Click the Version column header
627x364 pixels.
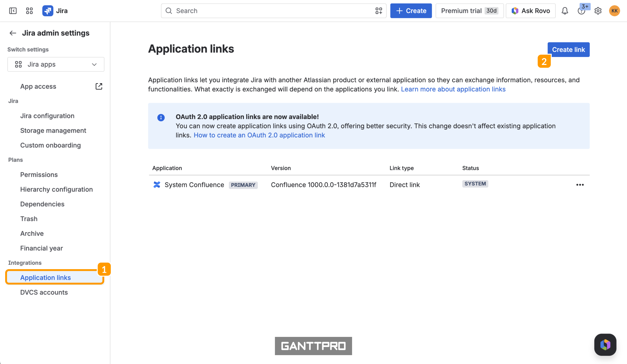click(x=281, y=168)
